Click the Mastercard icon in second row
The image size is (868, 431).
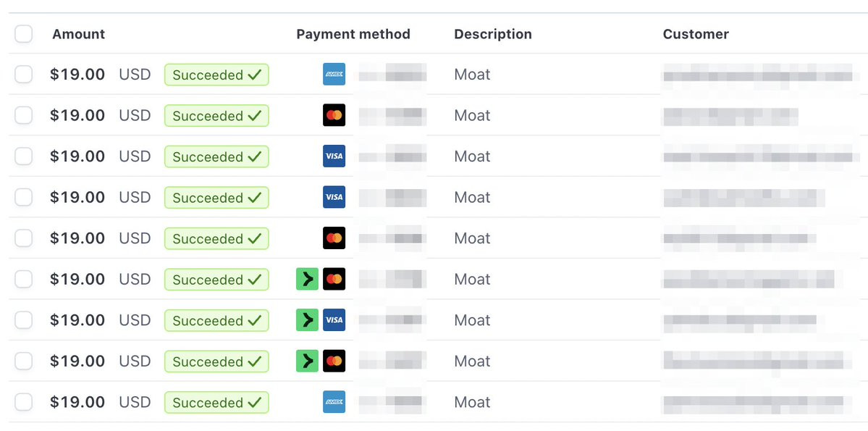(334, 115)
